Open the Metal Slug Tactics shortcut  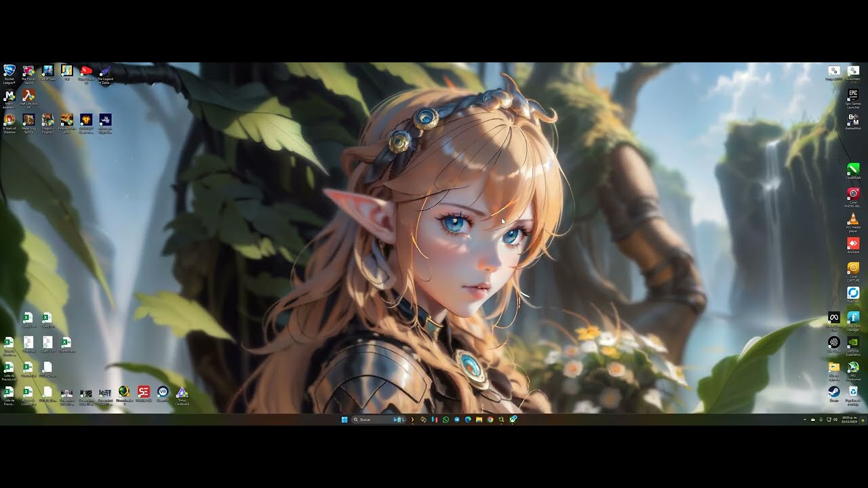(x=28, y=123)
